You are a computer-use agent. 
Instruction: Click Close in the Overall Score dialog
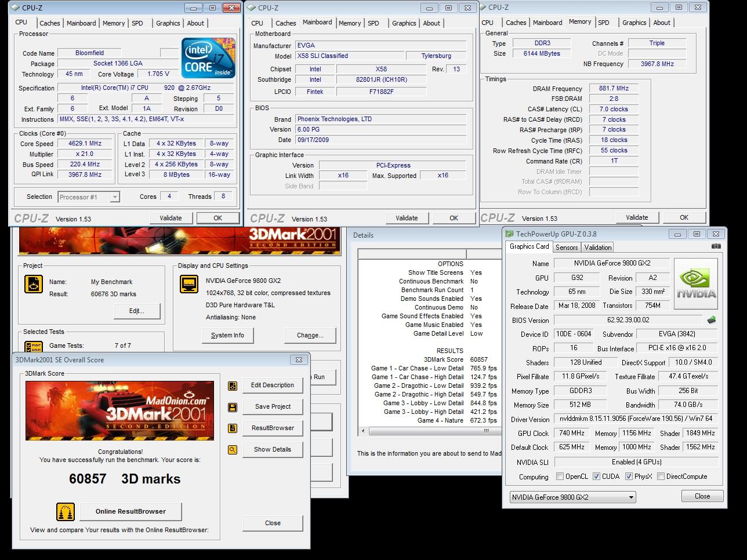(x=273, y=523)
